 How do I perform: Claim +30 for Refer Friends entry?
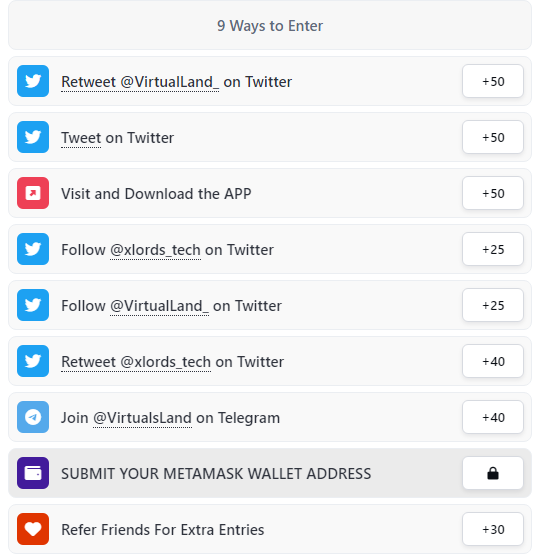493,529
